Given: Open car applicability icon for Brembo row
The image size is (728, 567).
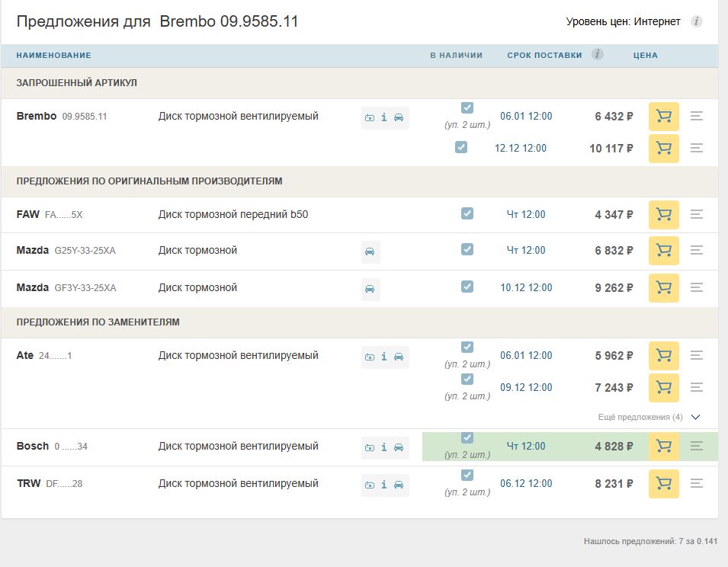Looking at the screenshot, I should point(399,117).
